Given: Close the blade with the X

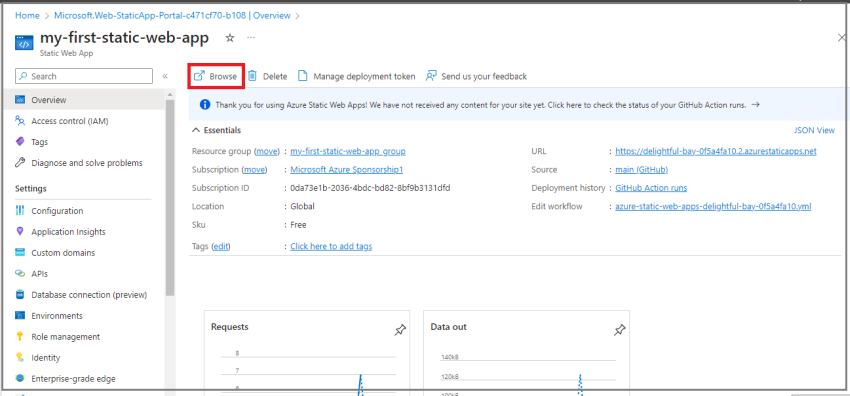Looking at the screenshot, I should pos(842,37).
